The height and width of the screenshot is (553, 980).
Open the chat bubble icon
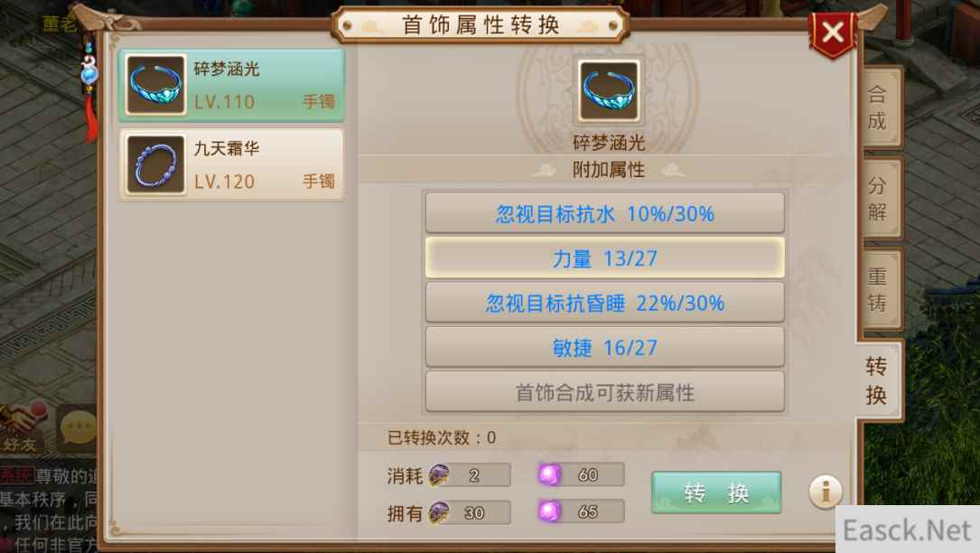point(76,428)
